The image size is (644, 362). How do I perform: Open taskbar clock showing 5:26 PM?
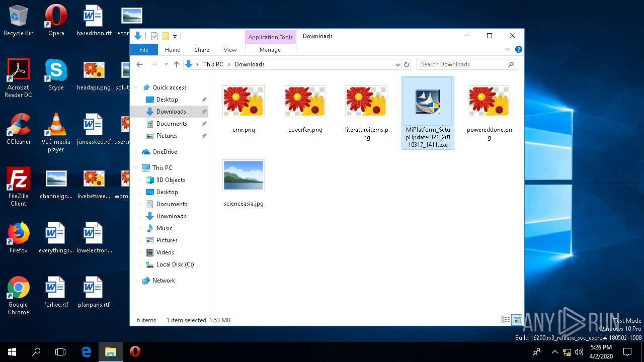[x=600, y=352]
